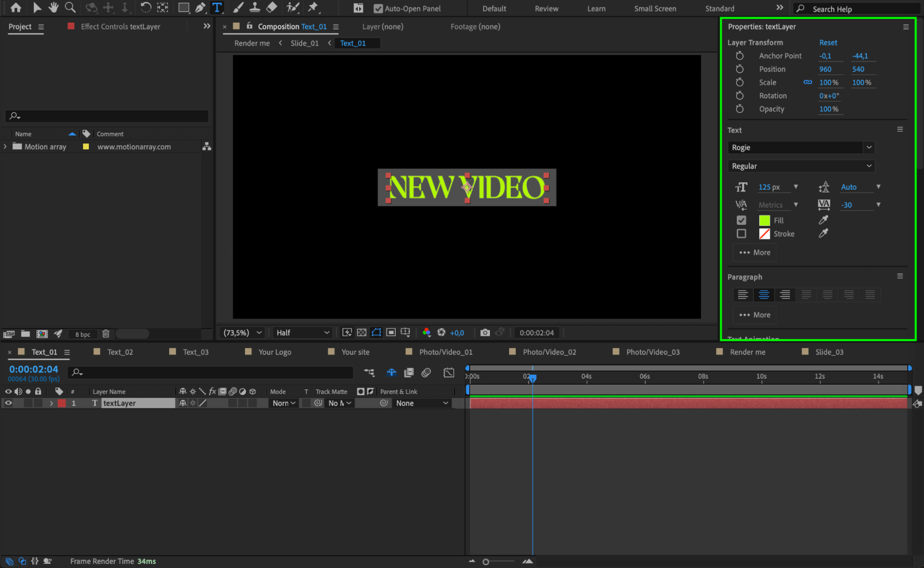924x568 pixels.
Task: Open the Rogie font family dropdown
Action: click(x=869, y=148)
